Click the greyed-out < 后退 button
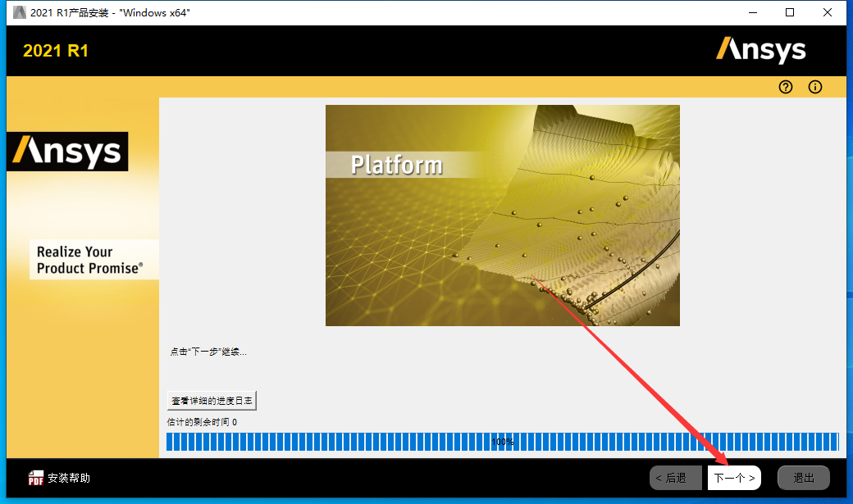This screenshot has height=504, width=853. point(676,478)
